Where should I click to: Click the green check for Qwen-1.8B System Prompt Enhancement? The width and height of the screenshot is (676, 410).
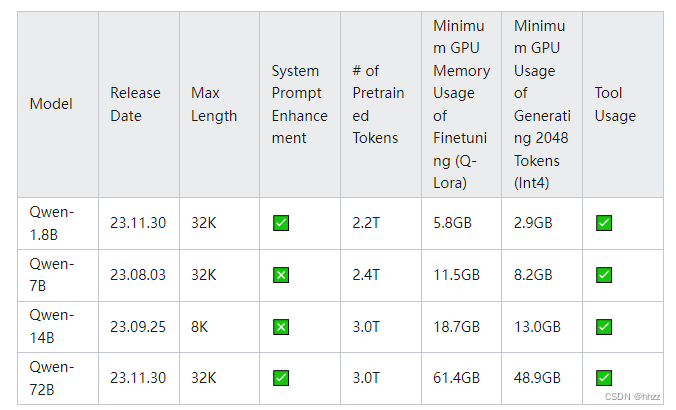click(281, 223)
